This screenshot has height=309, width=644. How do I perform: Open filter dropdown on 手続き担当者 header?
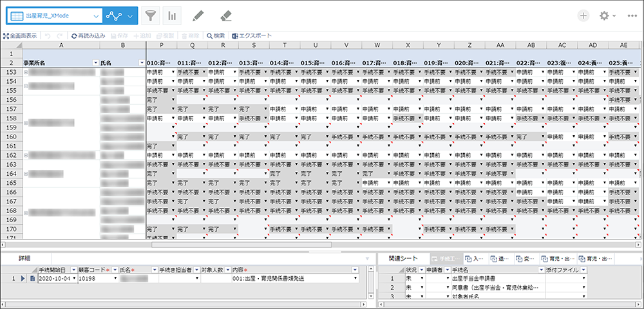[196, 270]
